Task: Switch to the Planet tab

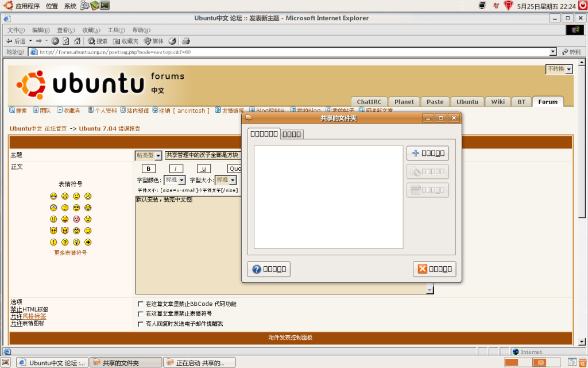Action: (x=404, y=102)
